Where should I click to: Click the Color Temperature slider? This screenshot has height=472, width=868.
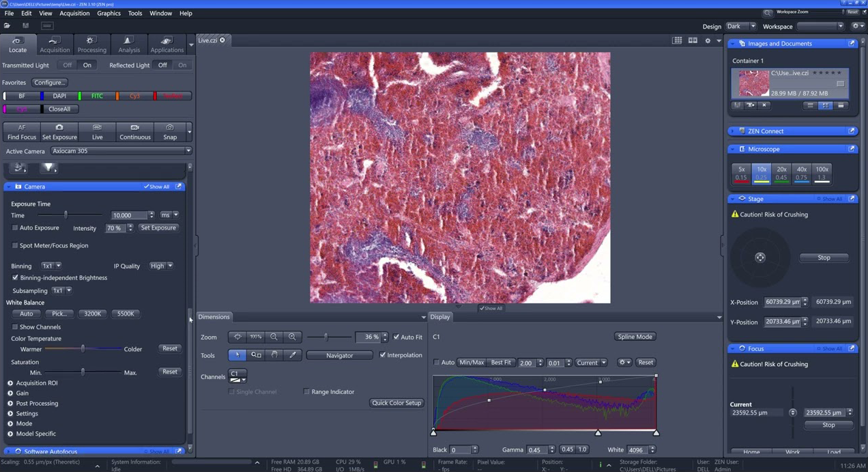click(x=83, y=349)
